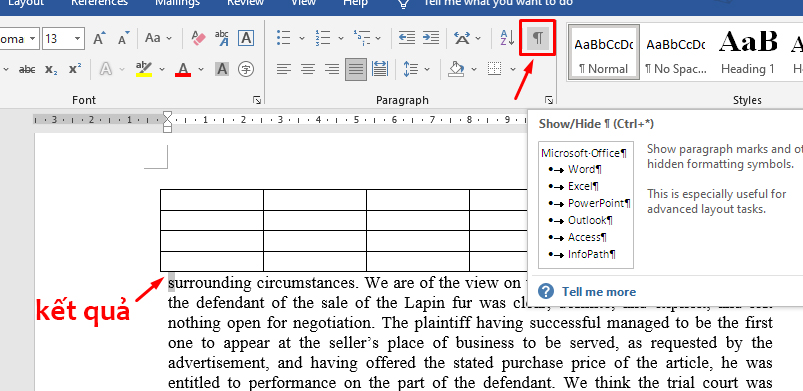This screenshot has width=803, height=391.
Task: Apply the yellow Text Highlight Color
Action: [144, 69]
